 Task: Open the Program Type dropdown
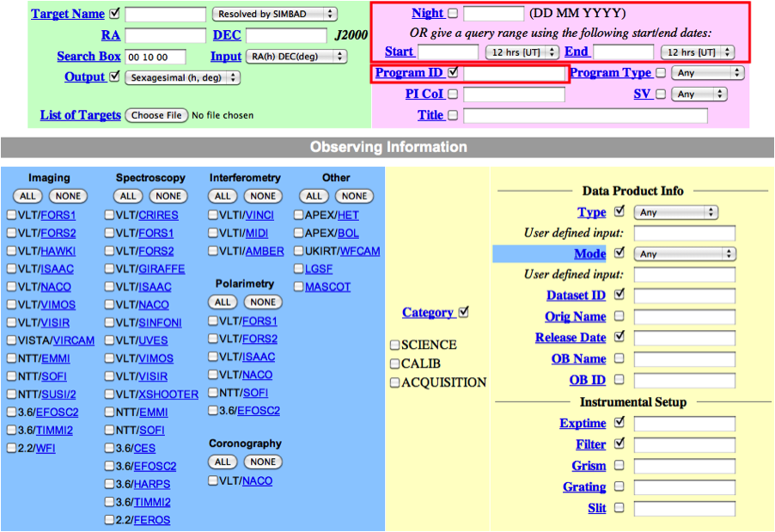[707, 73]
